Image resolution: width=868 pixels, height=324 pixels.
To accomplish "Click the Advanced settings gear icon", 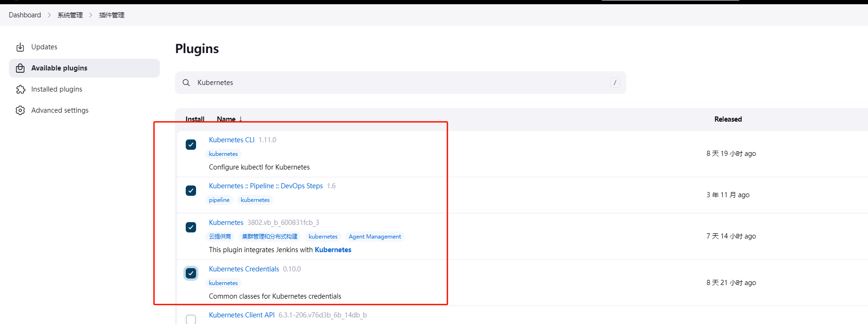I will click(20, 110).
